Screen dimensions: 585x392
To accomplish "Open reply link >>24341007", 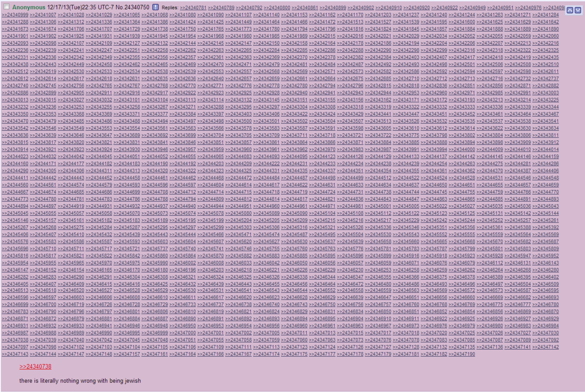I will coord(43,15).
